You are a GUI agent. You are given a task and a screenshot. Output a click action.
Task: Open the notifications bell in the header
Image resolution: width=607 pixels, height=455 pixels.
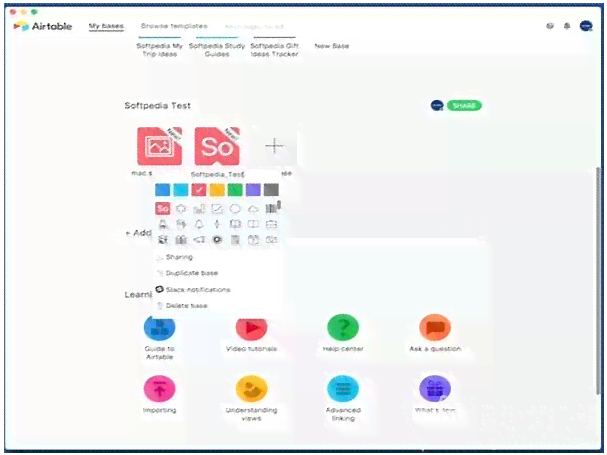point(567,26)
